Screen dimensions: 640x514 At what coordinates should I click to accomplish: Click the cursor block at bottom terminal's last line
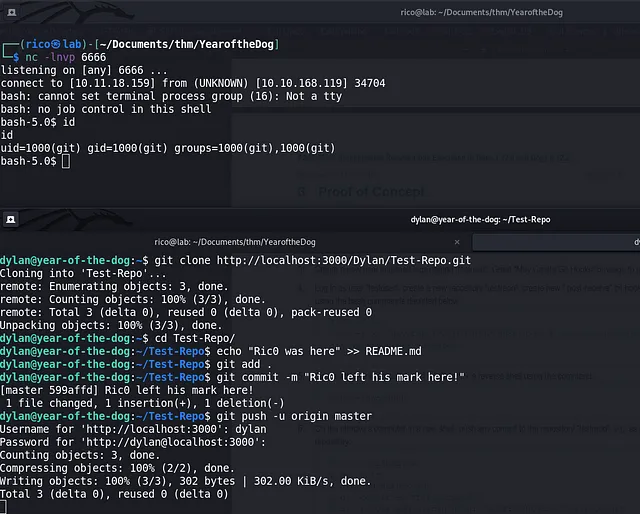tap(5, 507)
